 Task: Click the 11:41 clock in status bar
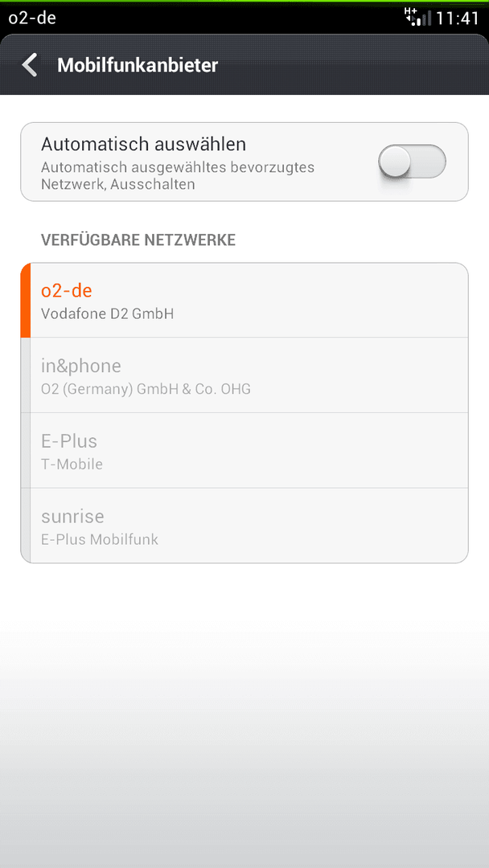(x=458, y=18)
